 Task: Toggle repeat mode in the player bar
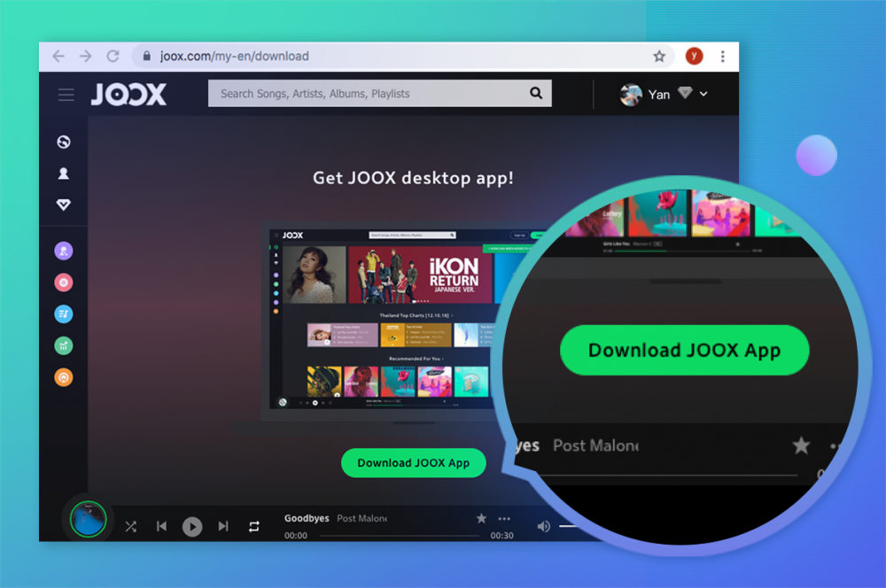coord(254,526)
